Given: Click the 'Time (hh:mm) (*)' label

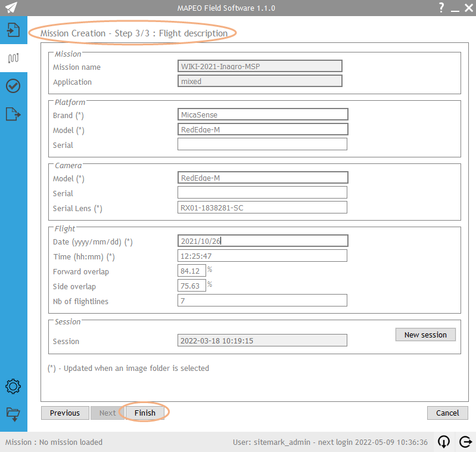Looking at the screenshot, I should click(x=84, y=256).
